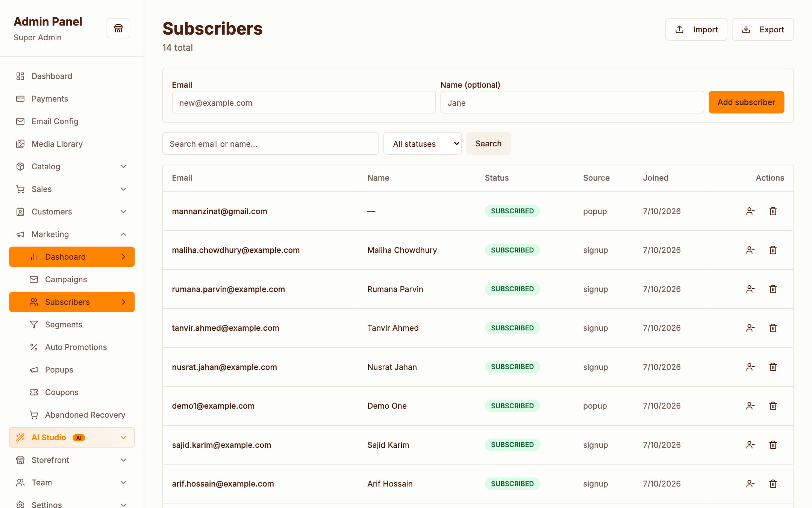Expand the Catalog sidebar section

click(72, 166)
